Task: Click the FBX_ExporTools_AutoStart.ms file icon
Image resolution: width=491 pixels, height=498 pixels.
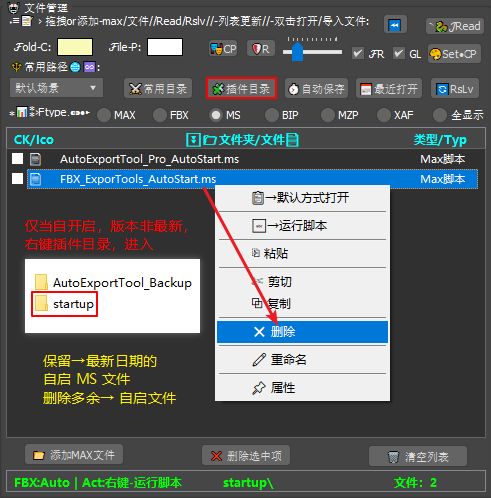Action: point(35,179)
